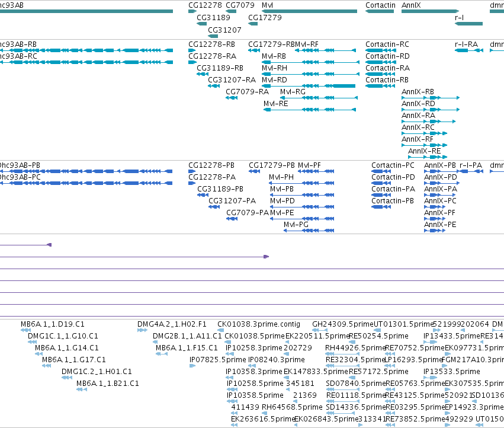Select protein CG12278-PA
This screenshot has height=428, width=504.
192,183
